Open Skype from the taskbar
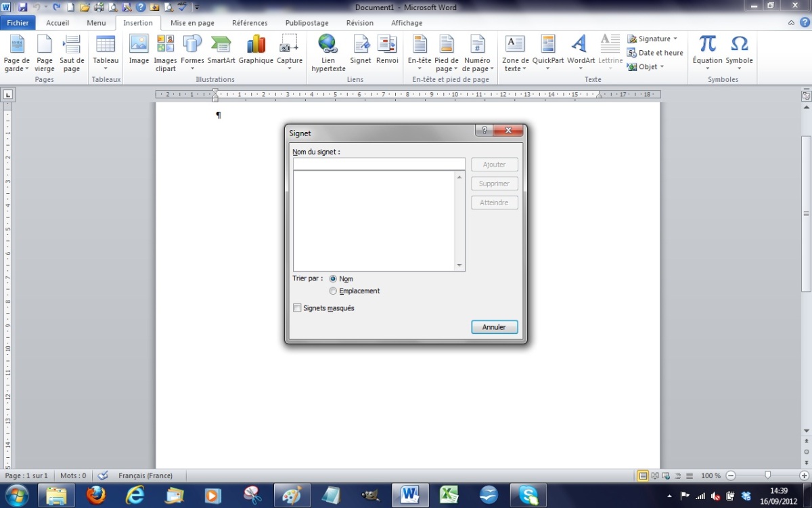This screenshot has width=812, height=508. pyautogui.click(x=528, y=495)
